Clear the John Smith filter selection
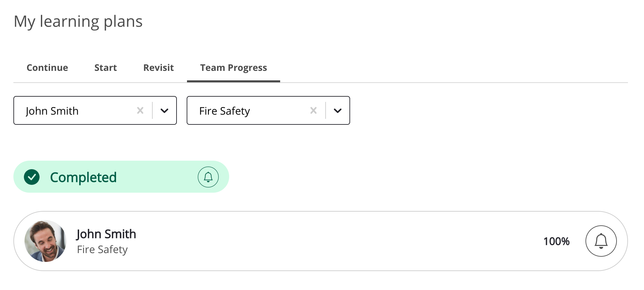This screenshot has width=644, height=290. (x=140, y=111)
